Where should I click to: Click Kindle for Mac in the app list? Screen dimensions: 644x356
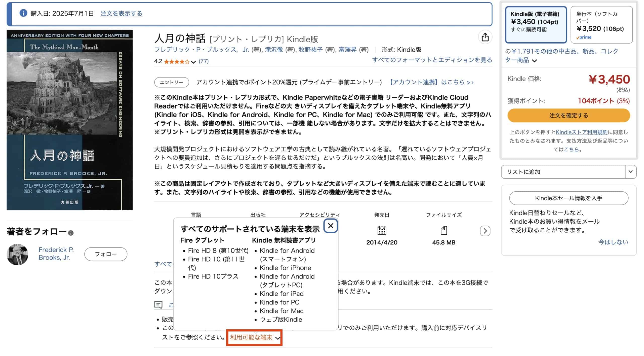pos(281,311)
